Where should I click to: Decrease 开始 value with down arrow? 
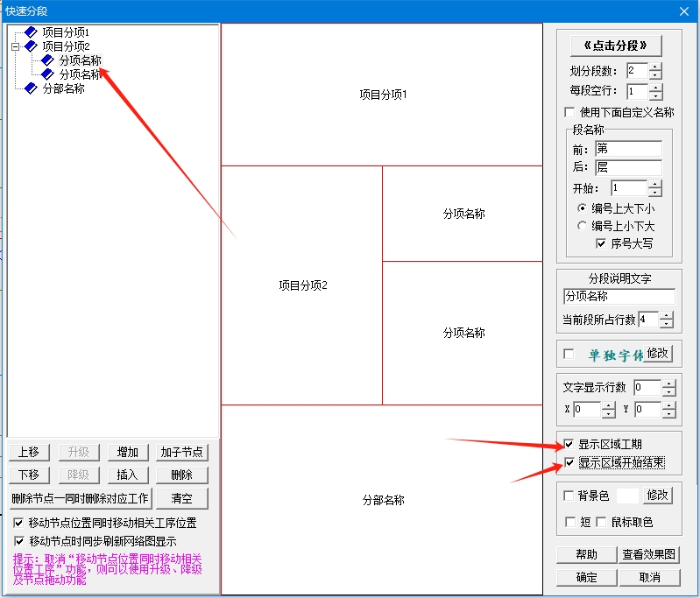(655, 192)
